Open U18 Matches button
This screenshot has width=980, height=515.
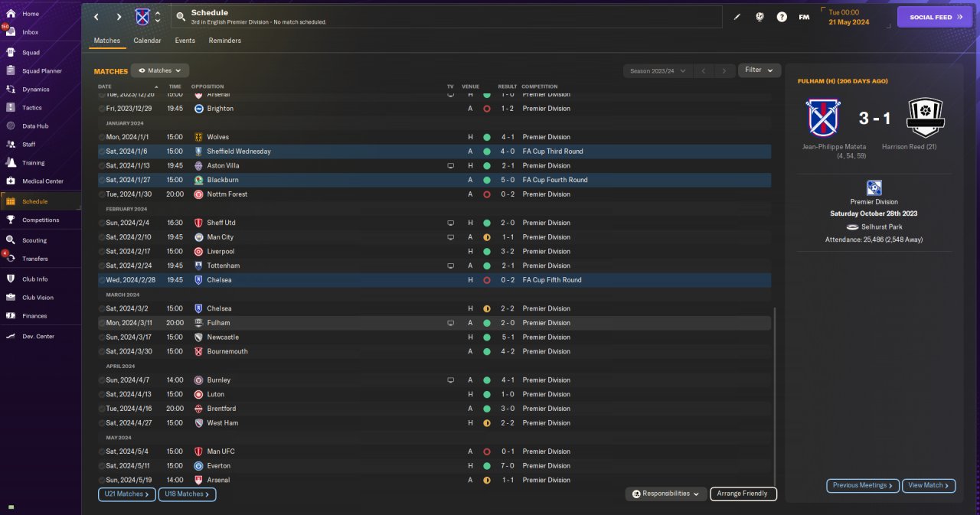pyautogui.click(x=187, y=494)
